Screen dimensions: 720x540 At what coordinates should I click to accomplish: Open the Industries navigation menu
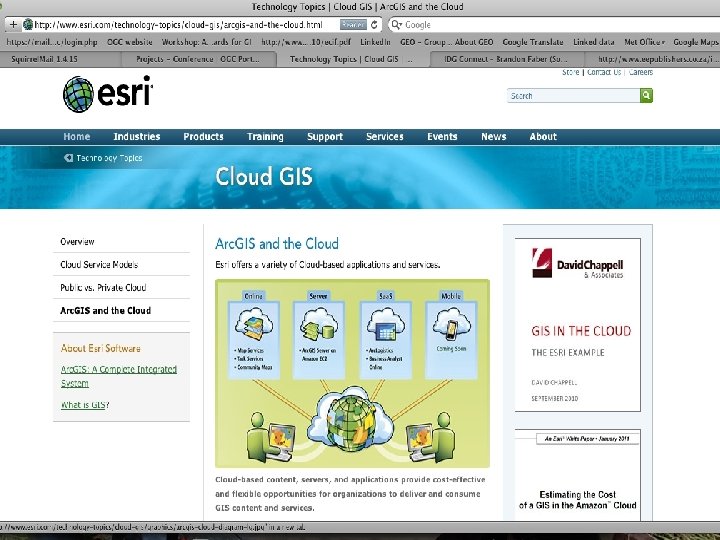coord(137,136)
